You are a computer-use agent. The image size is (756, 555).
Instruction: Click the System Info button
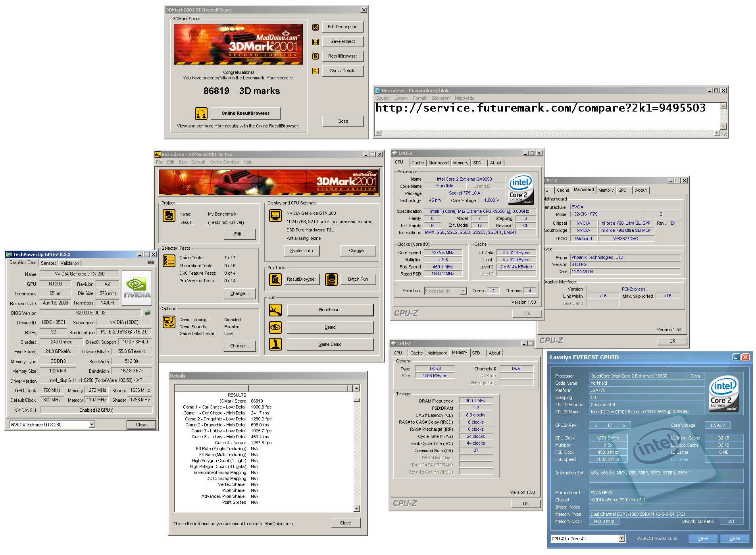click(301, 251)
